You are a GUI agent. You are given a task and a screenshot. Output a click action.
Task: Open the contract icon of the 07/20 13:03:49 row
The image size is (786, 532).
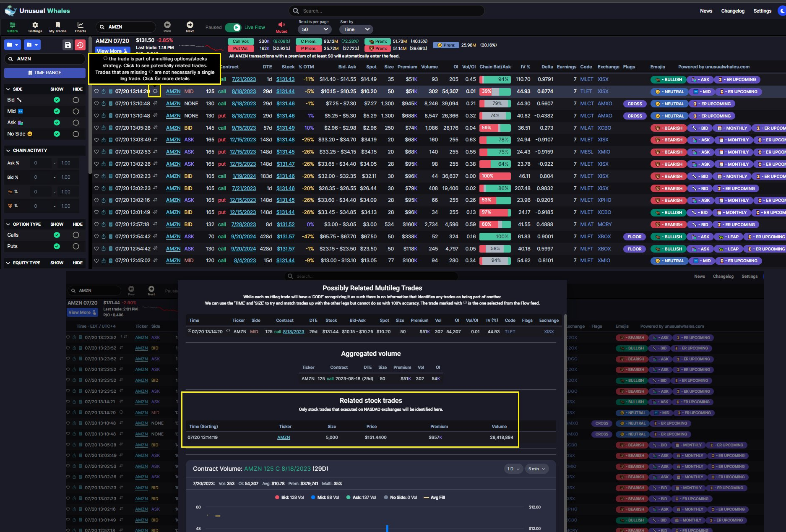tap(111, 140)
